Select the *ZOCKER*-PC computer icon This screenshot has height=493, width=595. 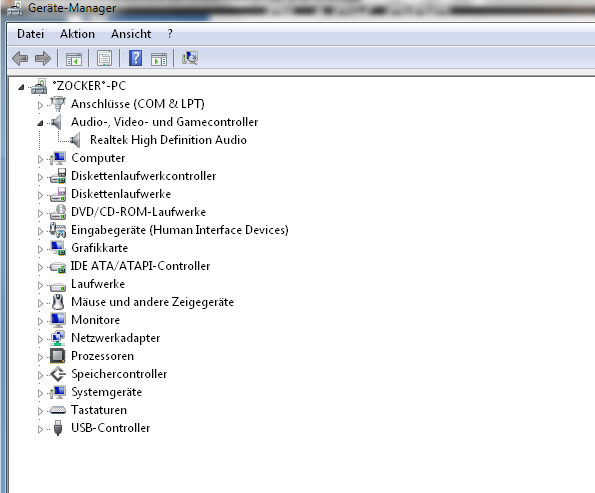[39, 86]
